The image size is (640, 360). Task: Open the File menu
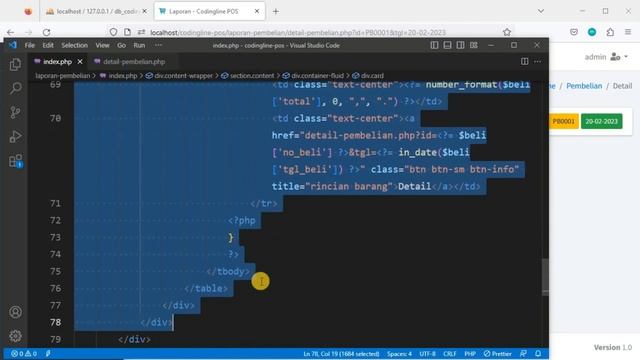point(29,45)
